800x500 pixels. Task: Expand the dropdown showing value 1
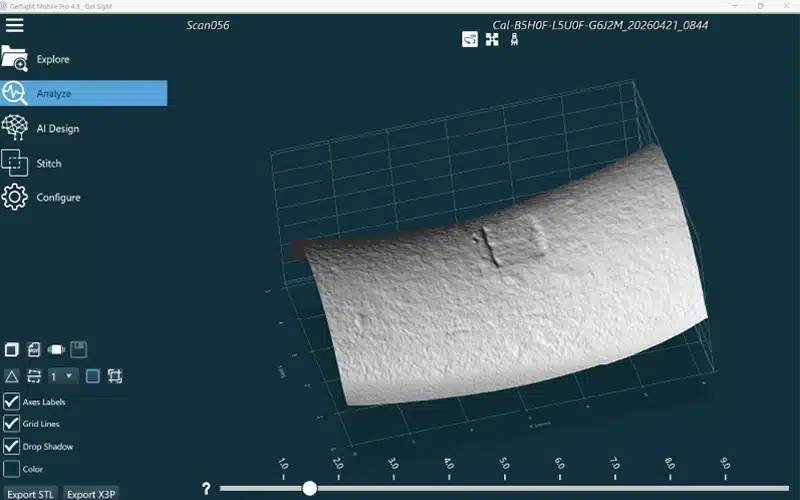pyautogui.click(x=63, y=377)
